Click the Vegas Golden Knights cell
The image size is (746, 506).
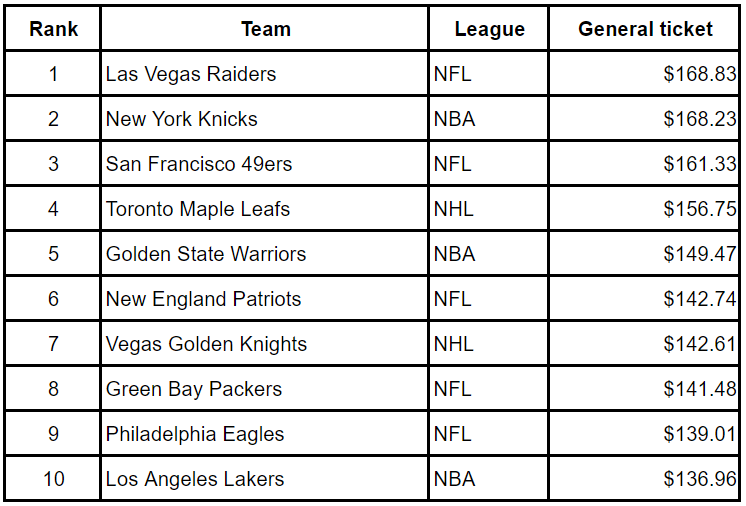[x=206, y=344]
